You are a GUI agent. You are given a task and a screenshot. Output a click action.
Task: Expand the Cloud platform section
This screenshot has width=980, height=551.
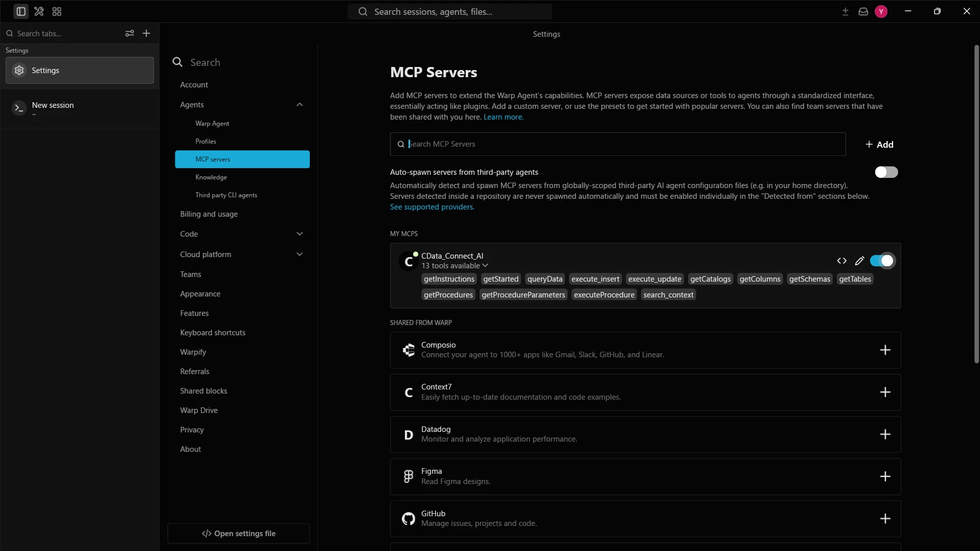(300, 255)
